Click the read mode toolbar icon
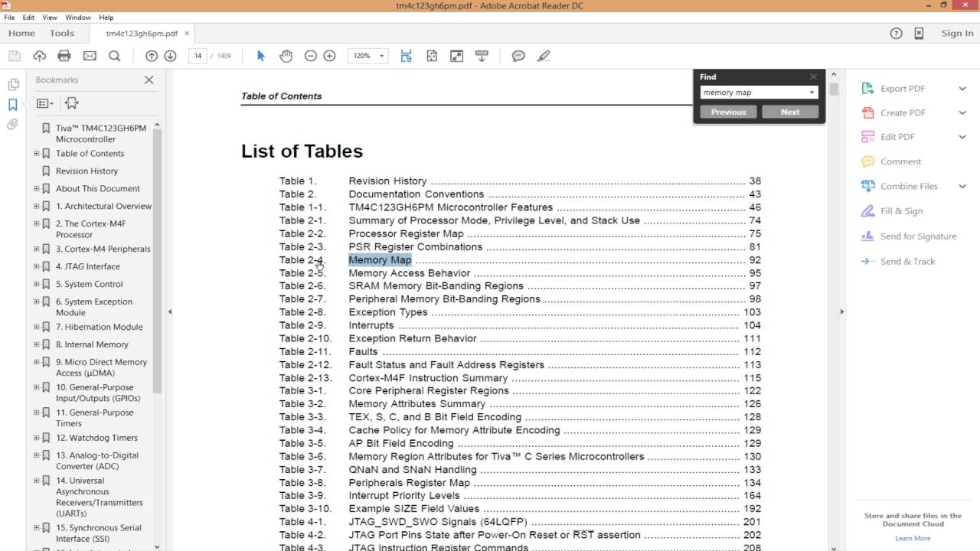 pos(482,56)
